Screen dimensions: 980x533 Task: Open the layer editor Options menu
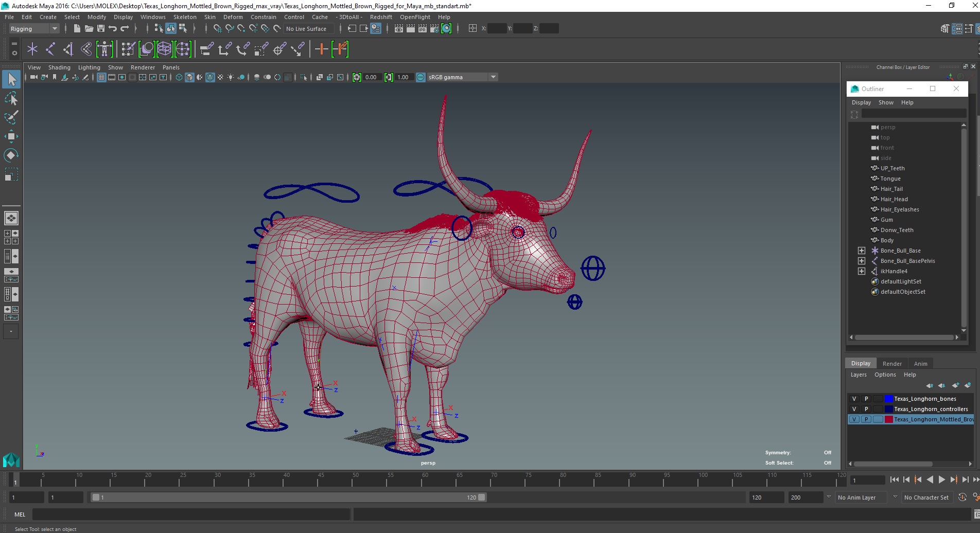point(885,375)
